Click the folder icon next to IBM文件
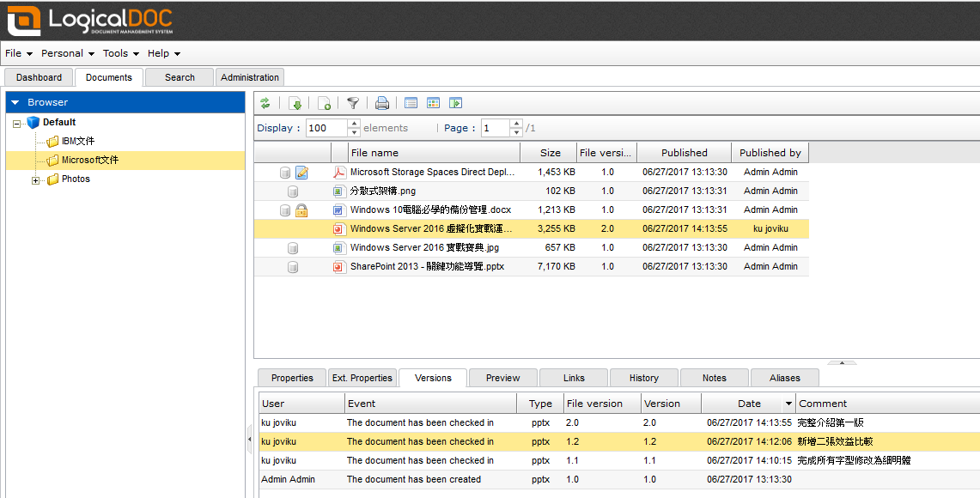The height and width of the screenshot is (498, 980). tap(53, 141)
